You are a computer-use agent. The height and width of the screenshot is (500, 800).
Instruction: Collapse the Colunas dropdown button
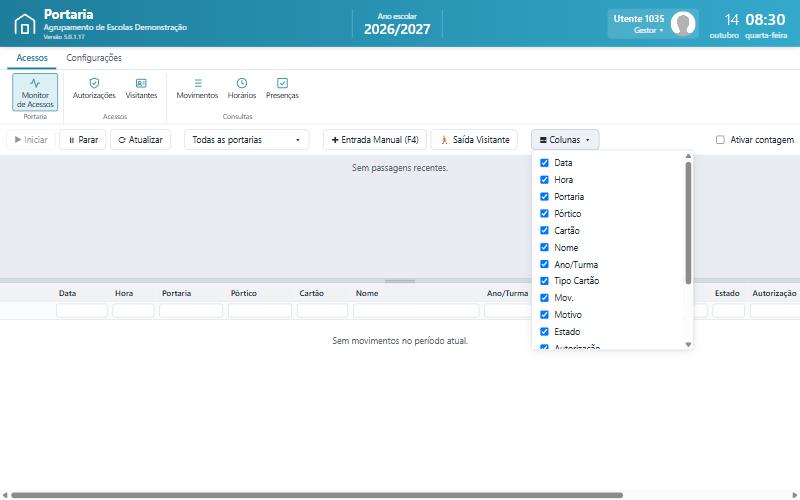pyautogui.click(x=565, y=140)
